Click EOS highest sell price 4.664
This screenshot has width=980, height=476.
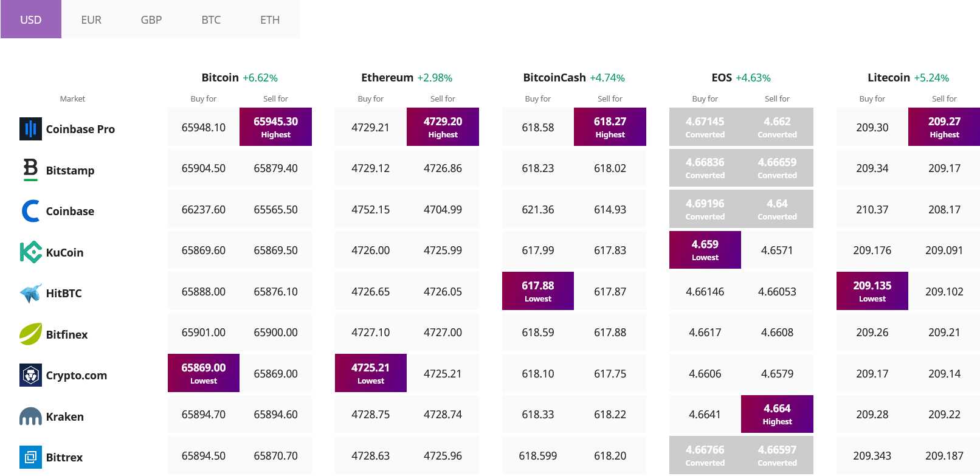coord(777,414)
